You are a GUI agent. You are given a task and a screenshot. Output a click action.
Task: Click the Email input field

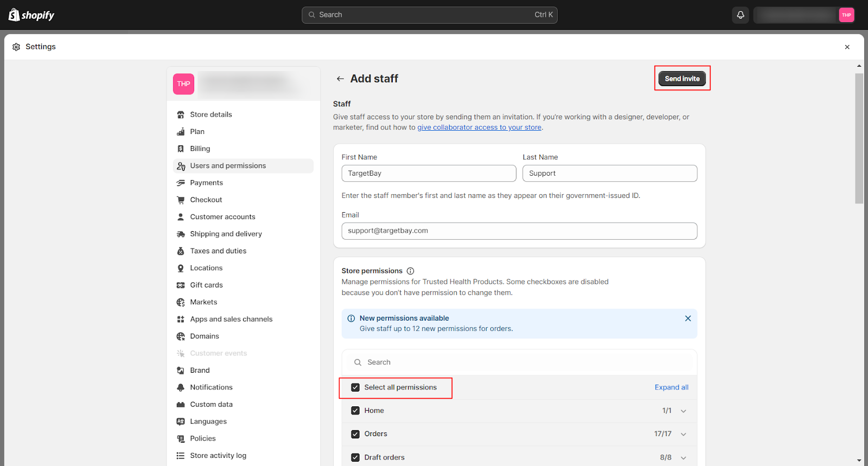click(x=519, y=231)
